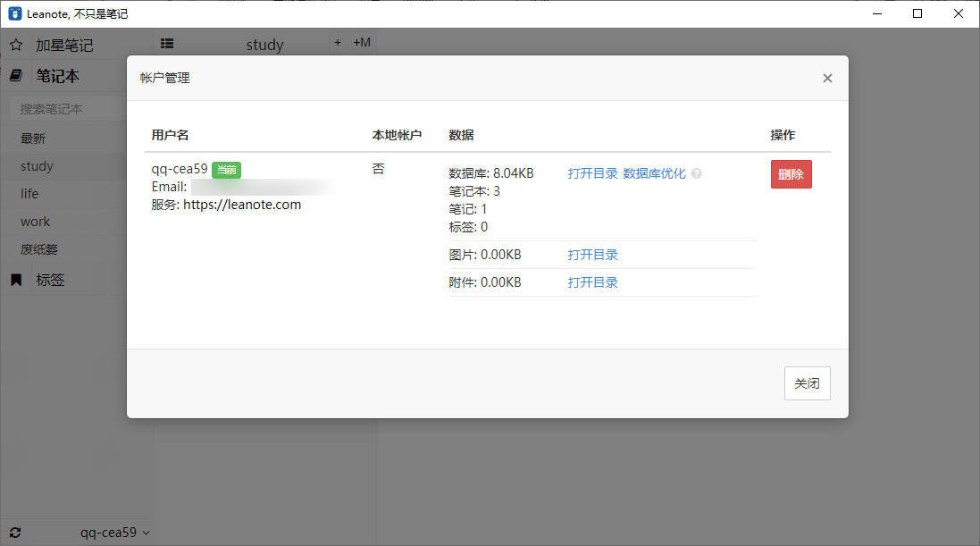Click the 图片: 0.00KB text
This screenshot has height=546, width=980.
(485, 255)
